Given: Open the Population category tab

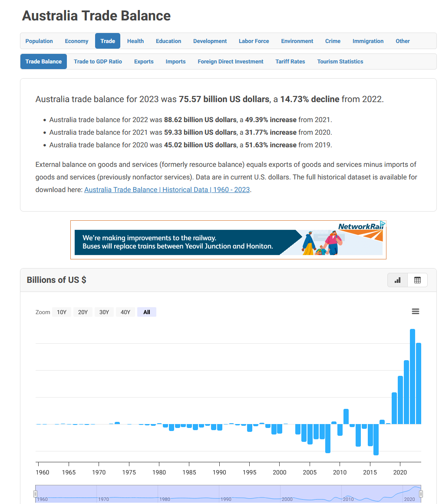Looking at the screenshot, I should [x=39, y=41].
